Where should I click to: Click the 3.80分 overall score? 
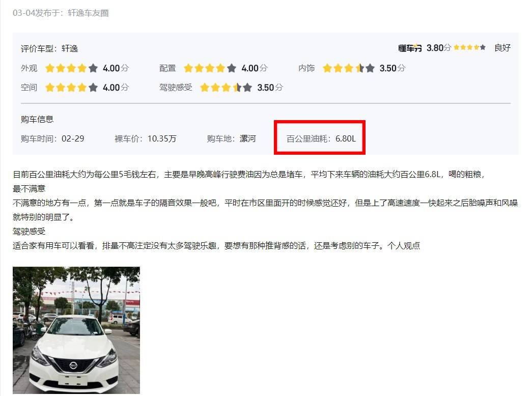point(439,48)
